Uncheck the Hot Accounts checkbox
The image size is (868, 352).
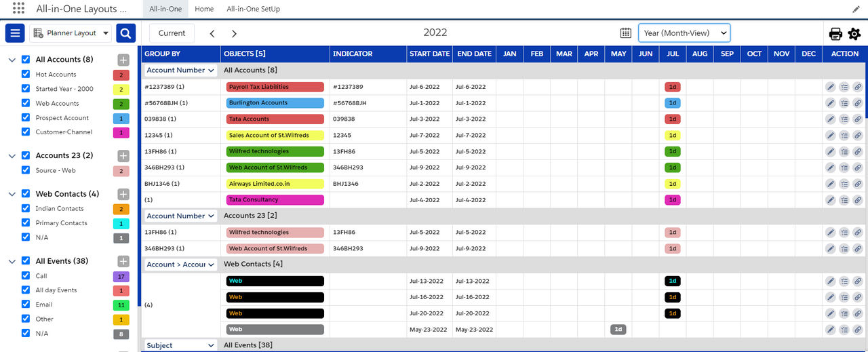26,75
